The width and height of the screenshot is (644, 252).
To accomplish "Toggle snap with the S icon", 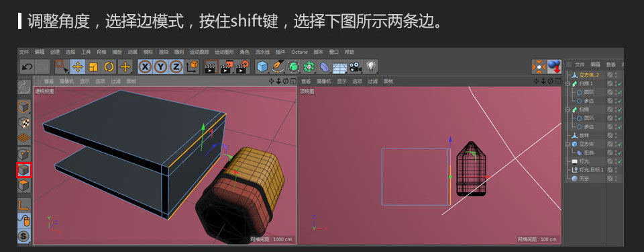I will tap(24, 237).
